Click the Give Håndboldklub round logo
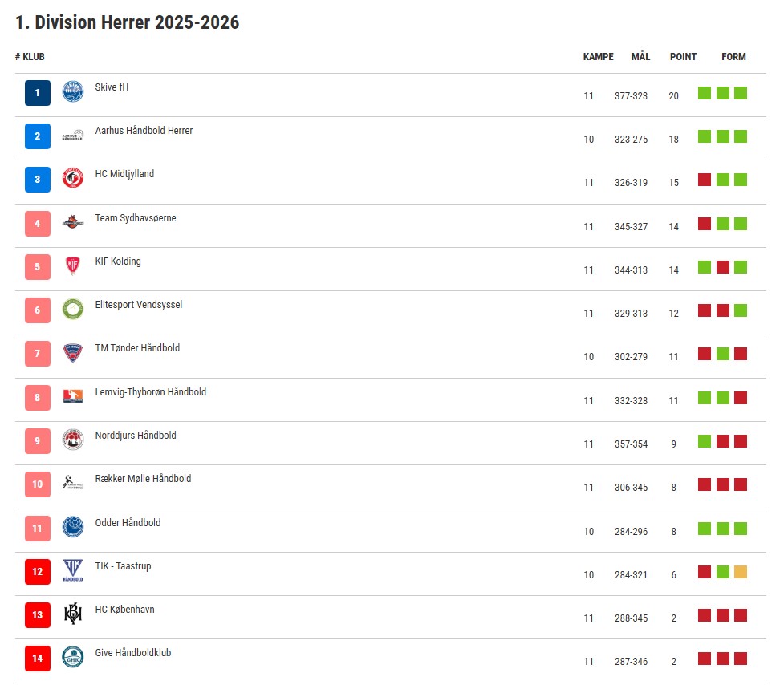 73,658
